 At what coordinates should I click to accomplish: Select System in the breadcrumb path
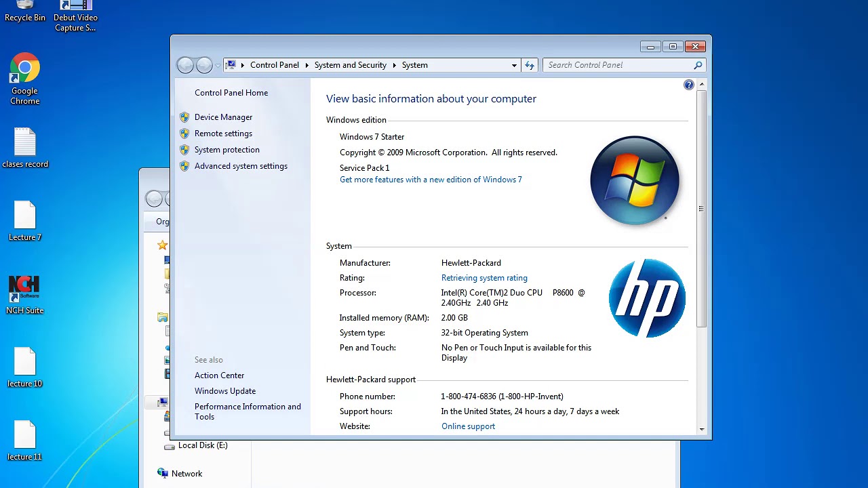[414, 64]
